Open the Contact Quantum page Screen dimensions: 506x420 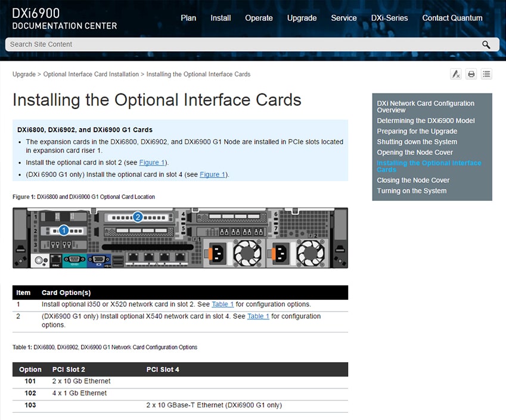pos(452,18)
